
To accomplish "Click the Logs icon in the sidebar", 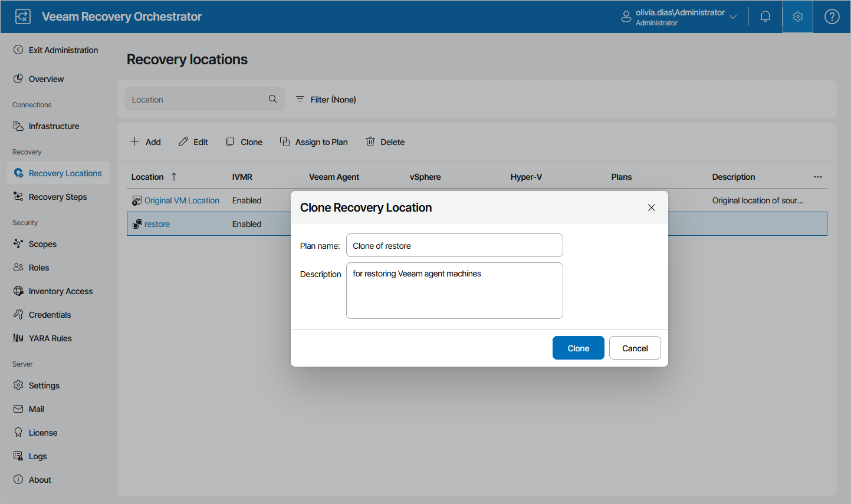I will coord(18,456).
